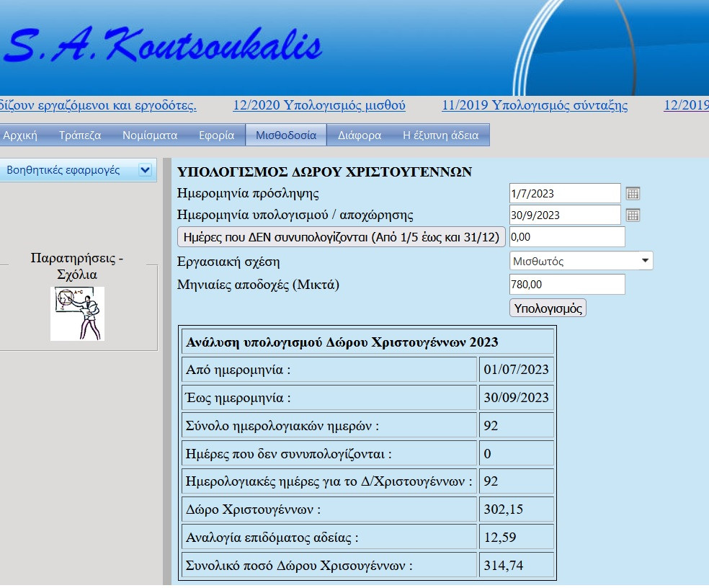Follow the 12/2020 Υπολογισμός μισθού link
Screen dimensions: 709x588
coord(318,106)
